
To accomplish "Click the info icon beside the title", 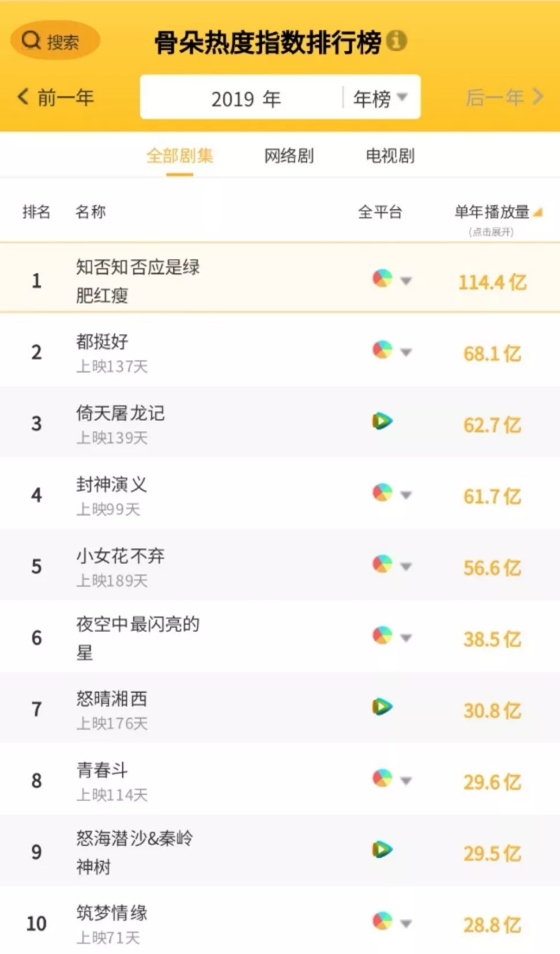I will click(x=396, y=41).
